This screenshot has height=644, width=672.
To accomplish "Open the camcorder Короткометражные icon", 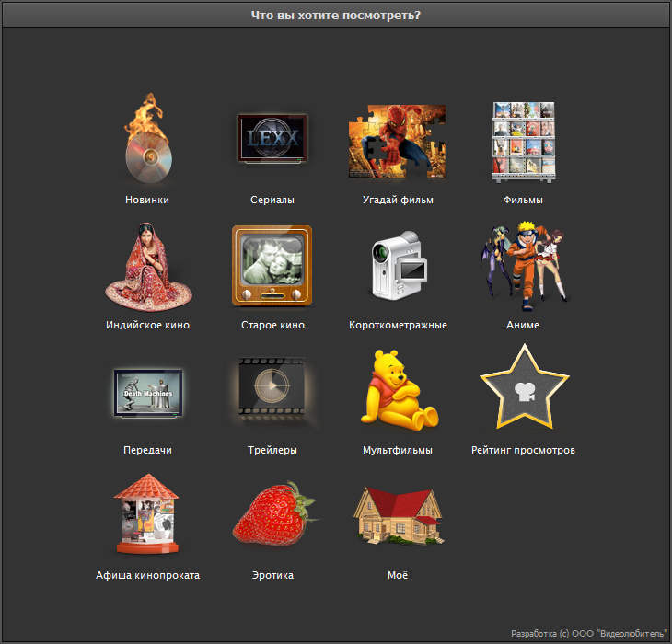I will 399,266.
